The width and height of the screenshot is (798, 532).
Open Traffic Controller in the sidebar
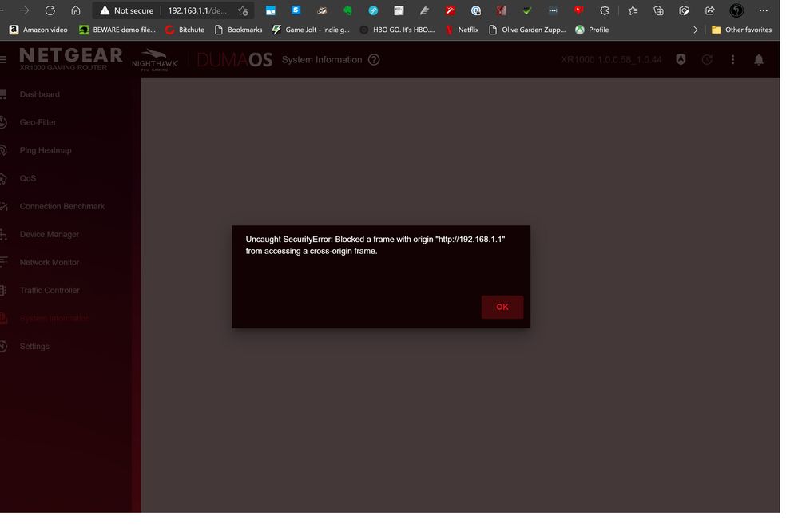click(x=50, y=290)
